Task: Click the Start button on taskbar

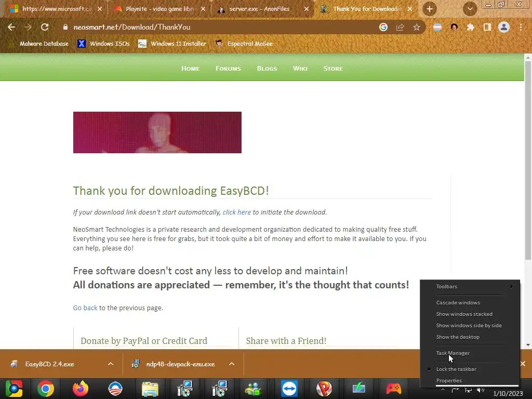Action: 14,389
